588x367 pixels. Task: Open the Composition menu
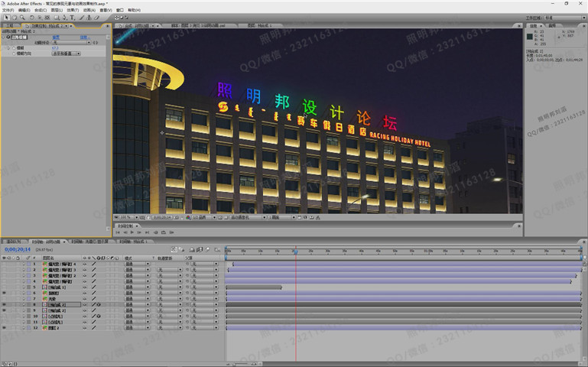coord(40,10)
